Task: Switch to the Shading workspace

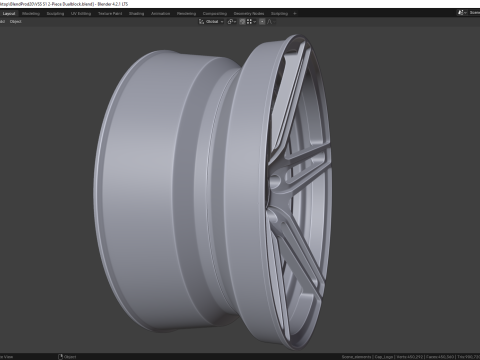Action: (137, 14)
